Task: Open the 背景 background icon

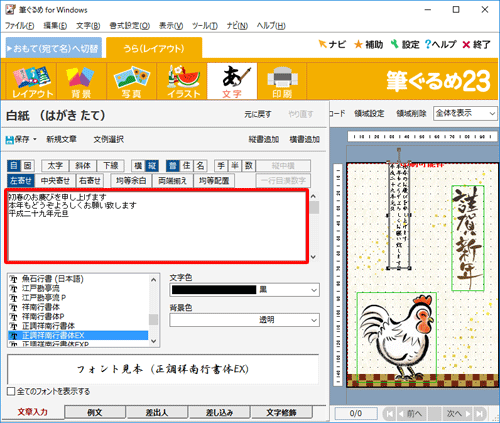Action: [81, 82]
